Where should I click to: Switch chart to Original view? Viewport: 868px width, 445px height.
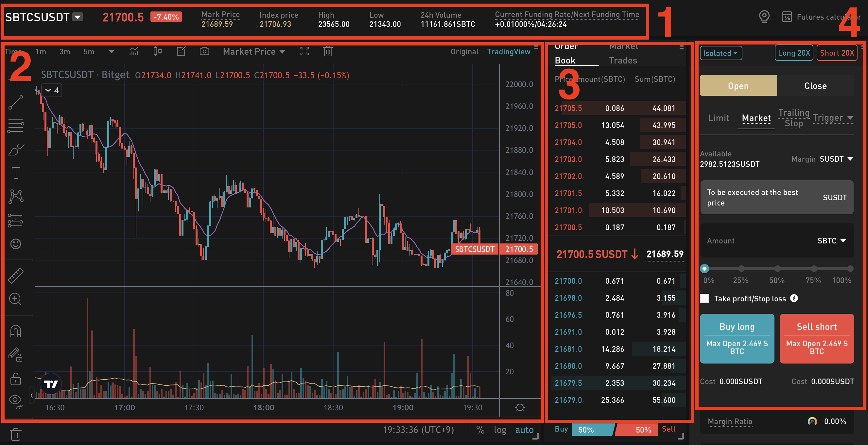(464, 52)
